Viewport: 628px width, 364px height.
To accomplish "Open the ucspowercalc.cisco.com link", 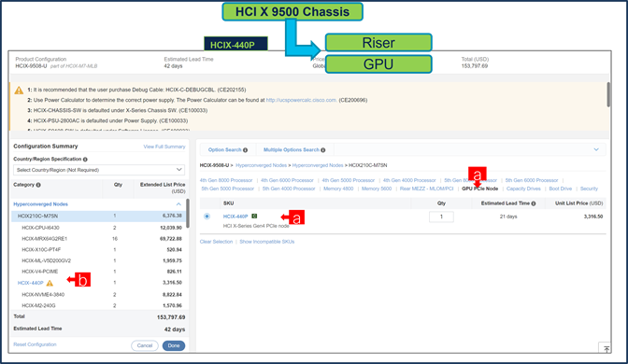I will [301, 101].
